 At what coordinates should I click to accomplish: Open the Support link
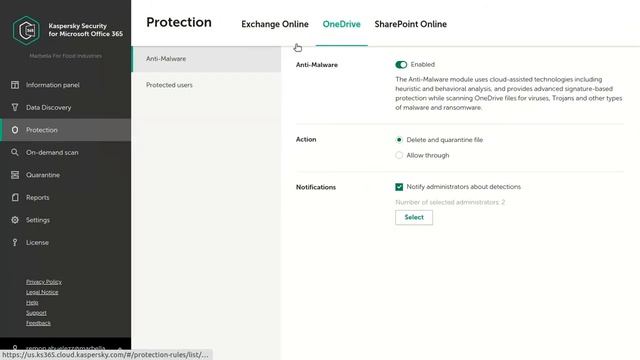(36, 313)
